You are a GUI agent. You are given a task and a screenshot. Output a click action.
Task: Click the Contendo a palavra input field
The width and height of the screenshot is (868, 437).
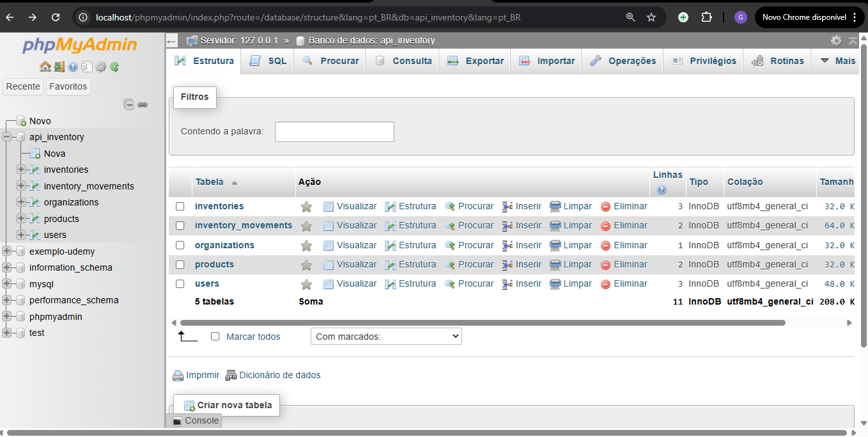click(x=334, y=132)
